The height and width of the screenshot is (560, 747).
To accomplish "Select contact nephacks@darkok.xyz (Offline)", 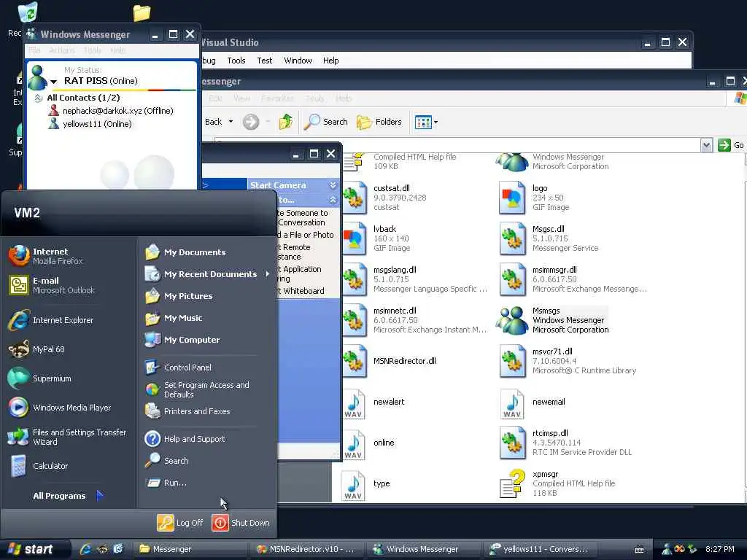I will (x=111, y=111).
